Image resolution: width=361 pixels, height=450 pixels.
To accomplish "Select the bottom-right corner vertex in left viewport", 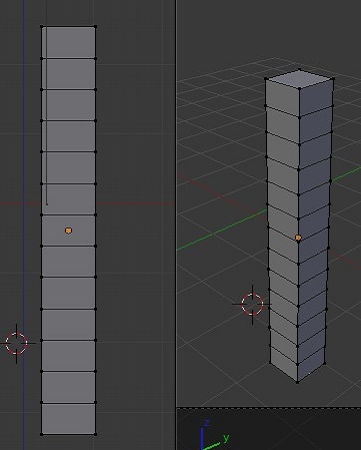I will pyautogui.click(x=96, y=434).
